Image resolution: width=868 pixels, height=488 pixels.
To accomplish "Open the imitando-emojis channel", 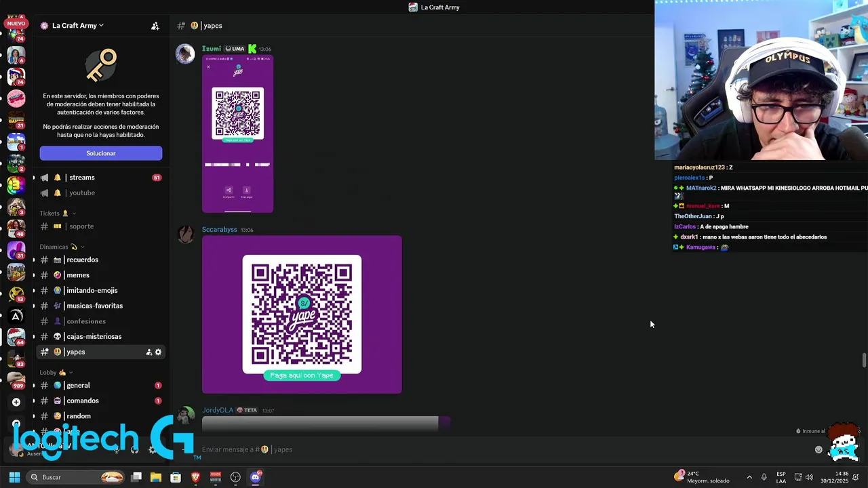I will 99,290.
